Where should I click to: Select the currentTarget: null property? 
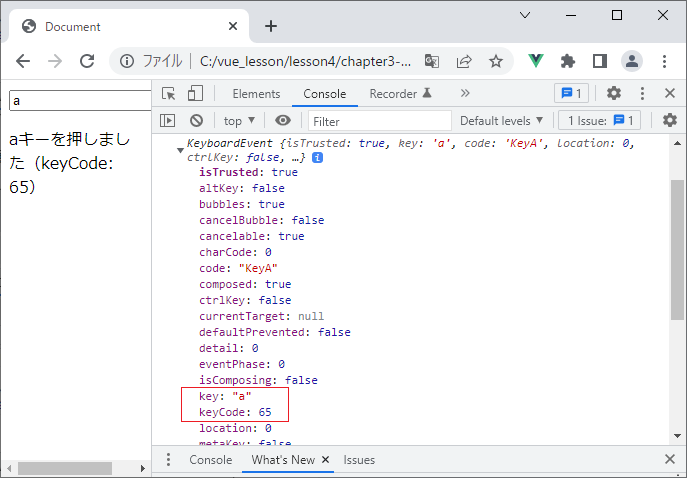click(262, 316)
